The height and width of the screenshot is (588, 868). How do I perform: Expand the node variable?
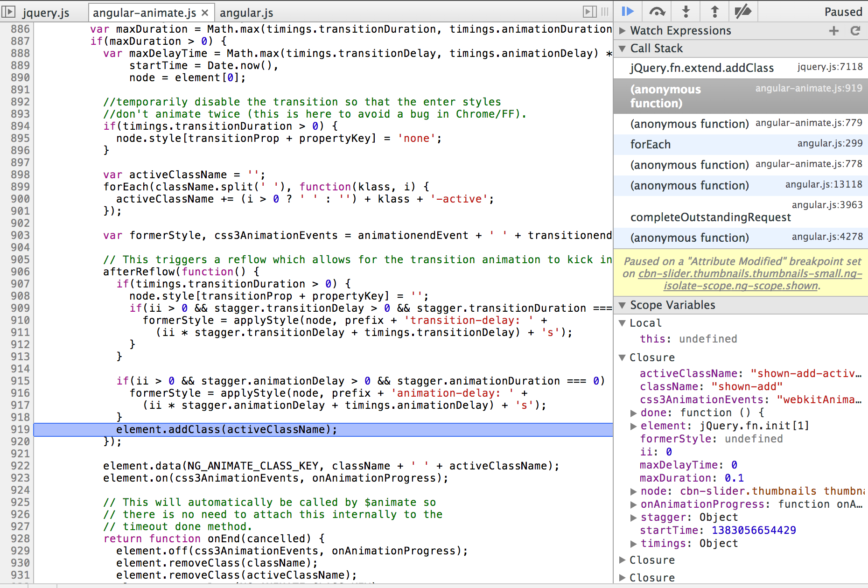pyautogui.click(x=633, y=491)
